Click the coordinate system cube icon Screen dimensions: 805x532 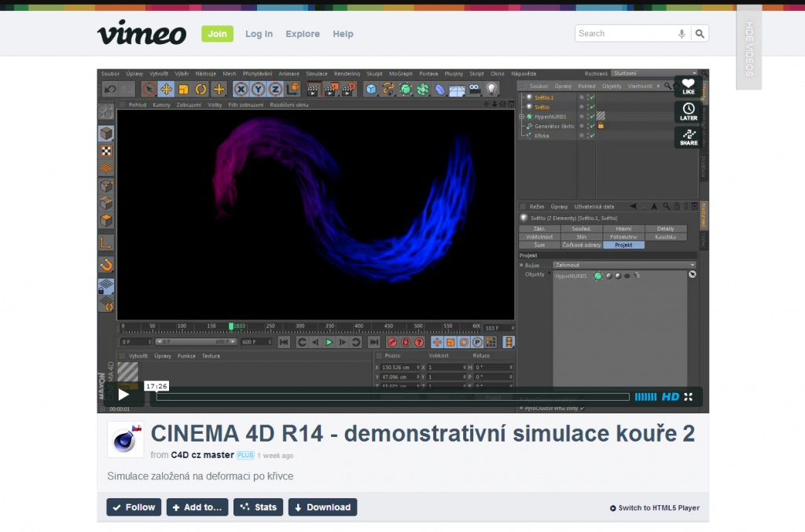coord(292,90)
